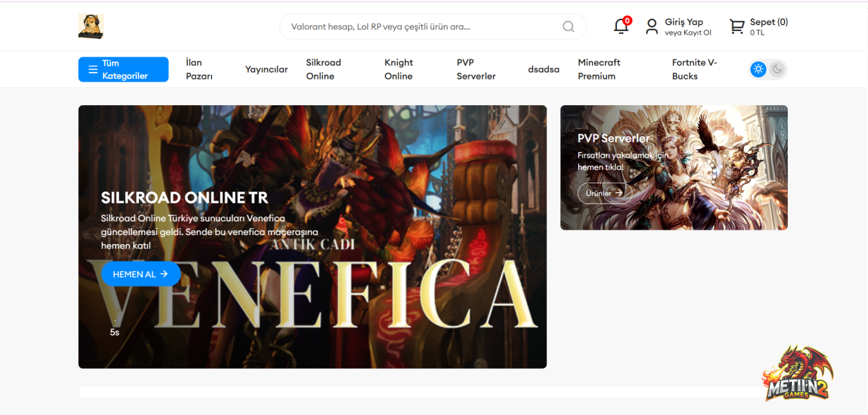Open the Venefica slider banner
868x415 pixels.
point(313,237)
